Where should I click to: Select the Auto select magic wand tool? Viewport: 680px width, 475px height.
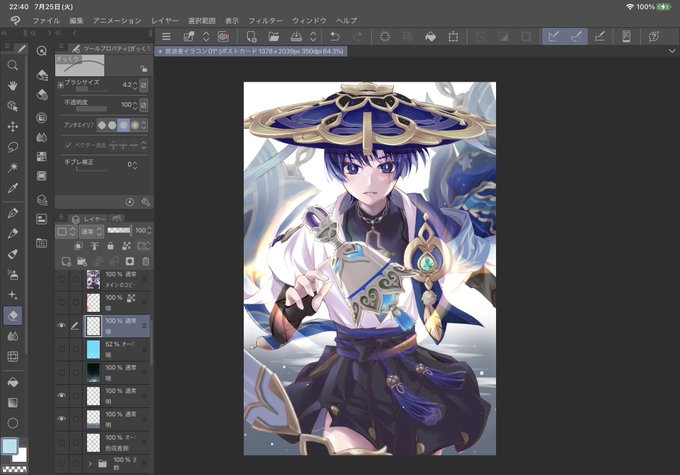pos(13,167)
